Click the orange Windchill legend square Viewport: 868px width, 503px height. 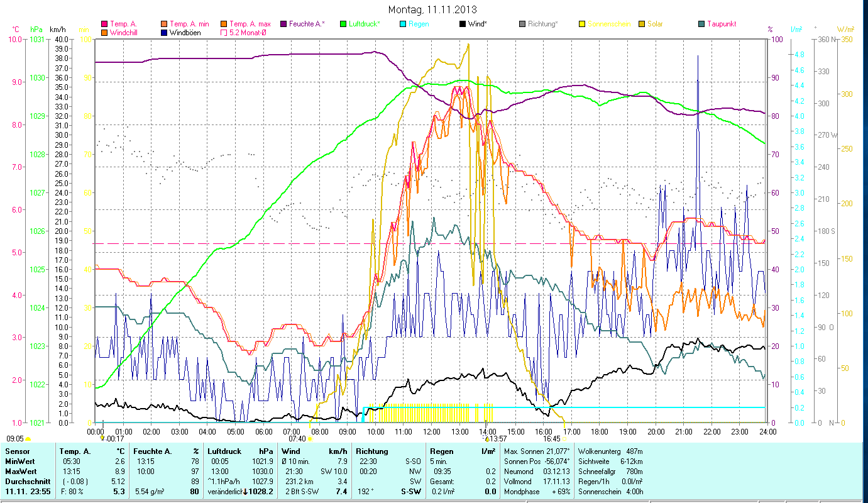104,33
